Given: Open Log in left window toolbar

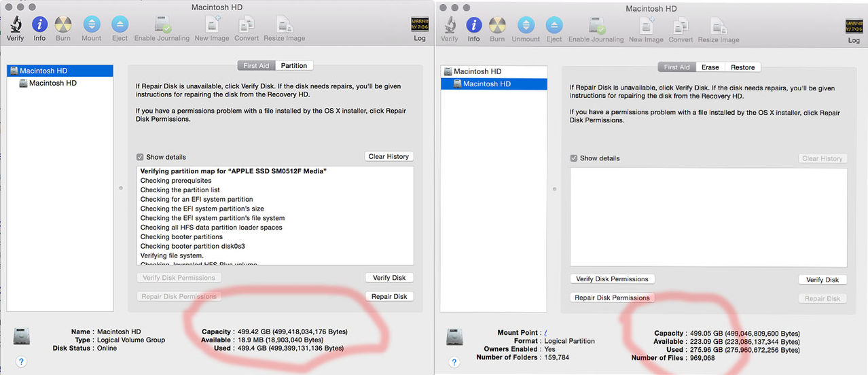Looking at the screenshot, I should coord(420,24).
